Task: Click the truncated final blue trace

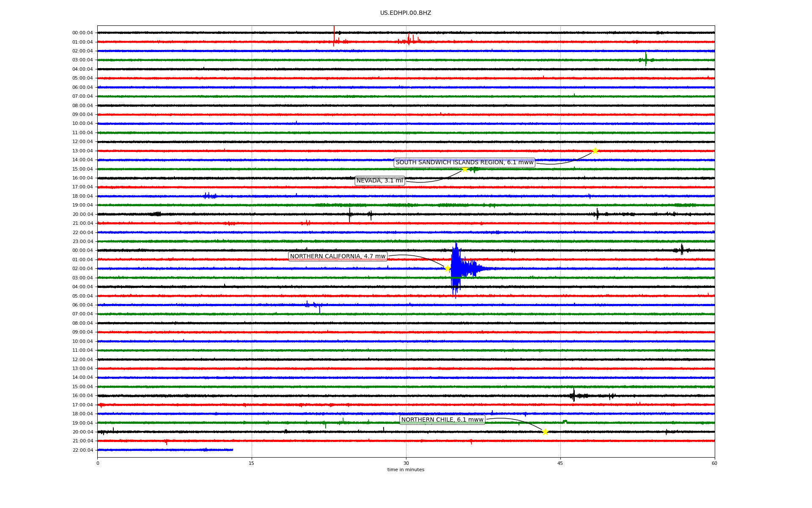Action: coord(165,450)
